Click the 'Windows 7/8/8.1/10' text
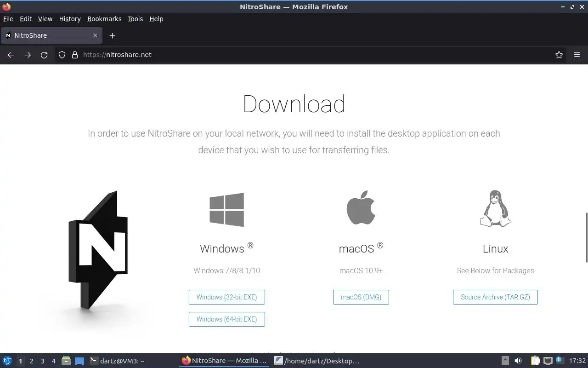This screenshot has height=368, width=588. pyautogui.click(x=227, y=270)
